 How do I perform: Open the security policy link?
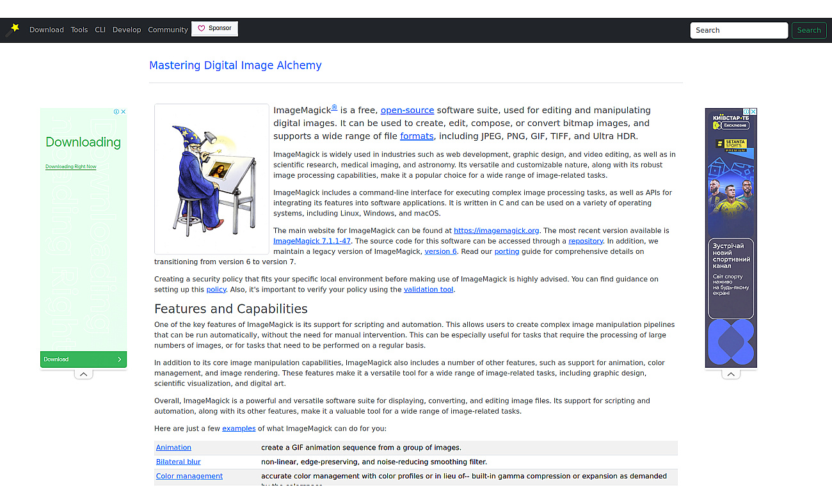click(216, 290)
